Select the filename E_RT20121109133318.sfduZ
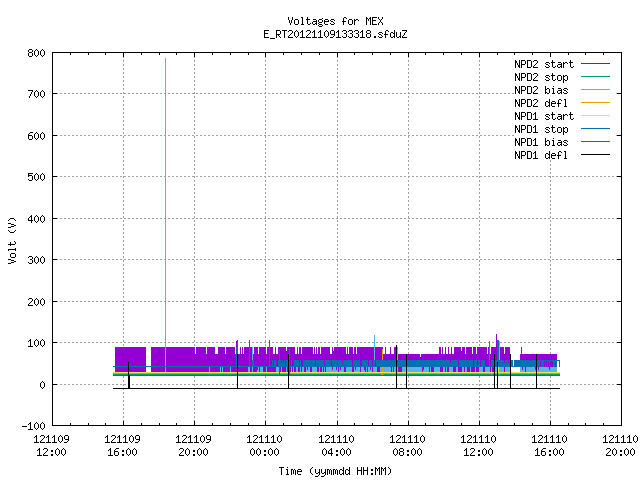640x480 pixels. coord(335,34)
